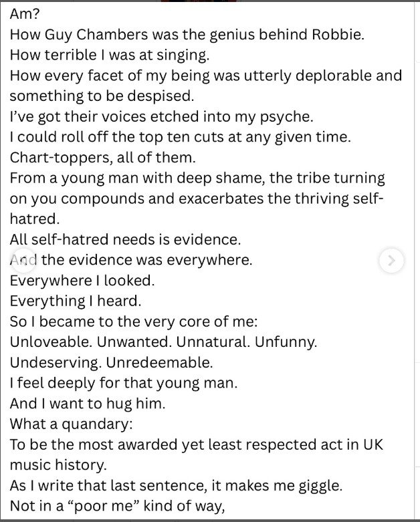Click the 'Am?' text at the top

25,14
